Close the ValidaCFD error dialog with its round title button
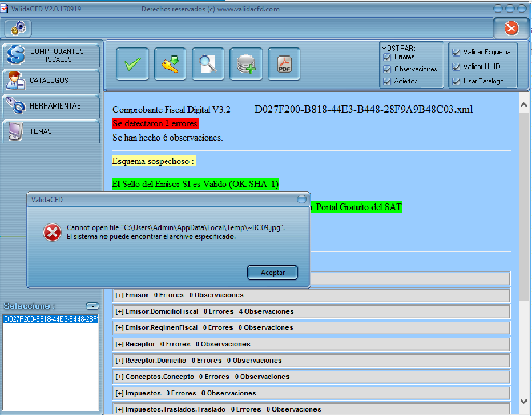The height and width of the screenshot is (416, 532). 301,199
